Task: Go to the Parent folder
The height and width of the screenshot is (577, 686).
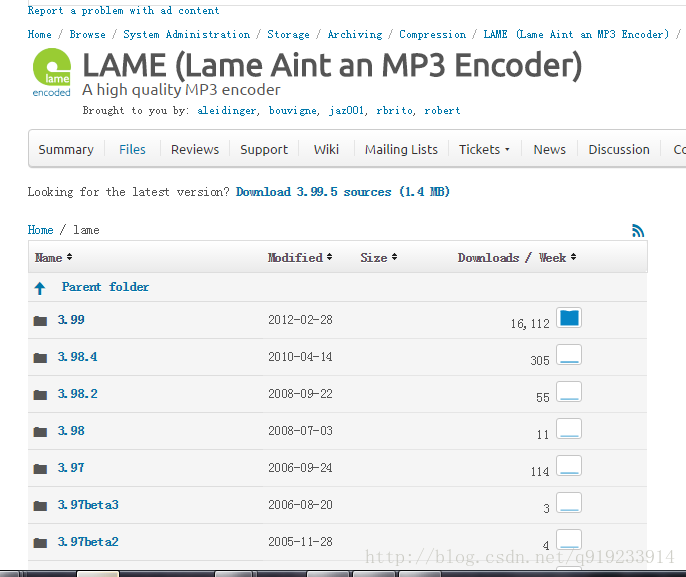Action: pyautogui.click(x=105, y=287)
